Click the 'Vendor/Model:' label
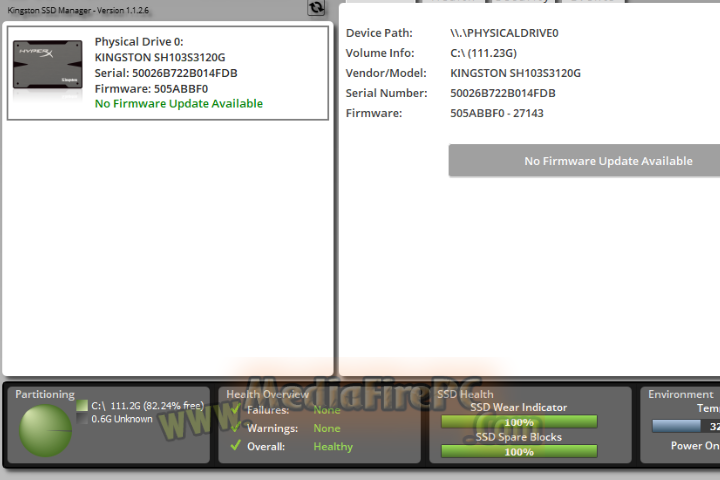This screenshot has width=720, height=480. tap(386, 73)
